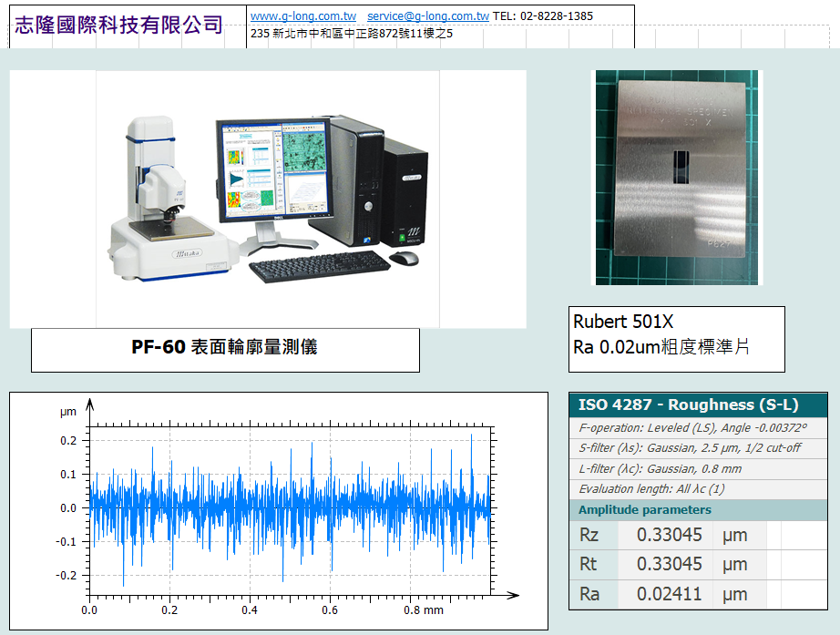The height and width of the screenshot is (635, 840).
Task: Click the Amplitude parameters section header
Action: click(698, 509)
